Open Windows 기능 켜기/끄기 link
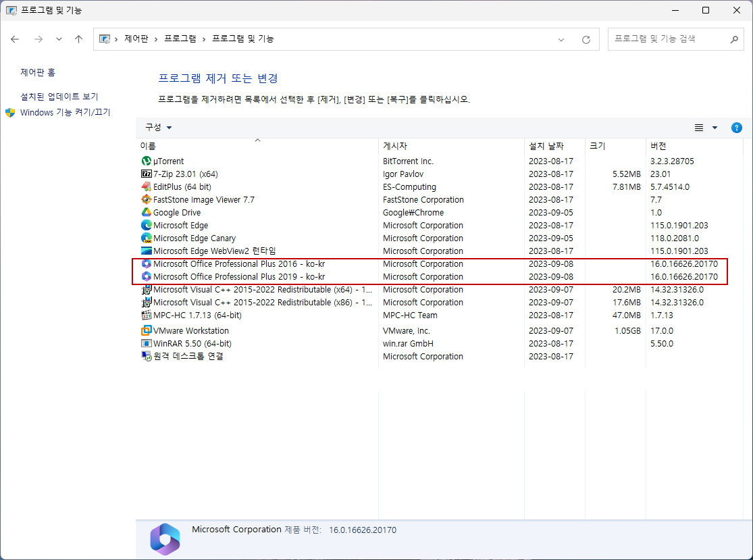Screen dimensions: 753x560 [x=66, y=112]
